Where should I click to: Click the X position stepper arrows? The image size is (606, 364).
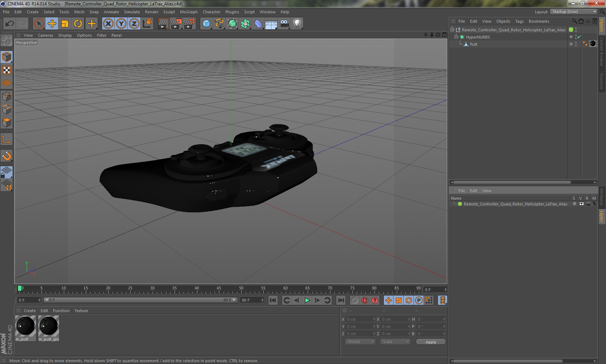374,319
